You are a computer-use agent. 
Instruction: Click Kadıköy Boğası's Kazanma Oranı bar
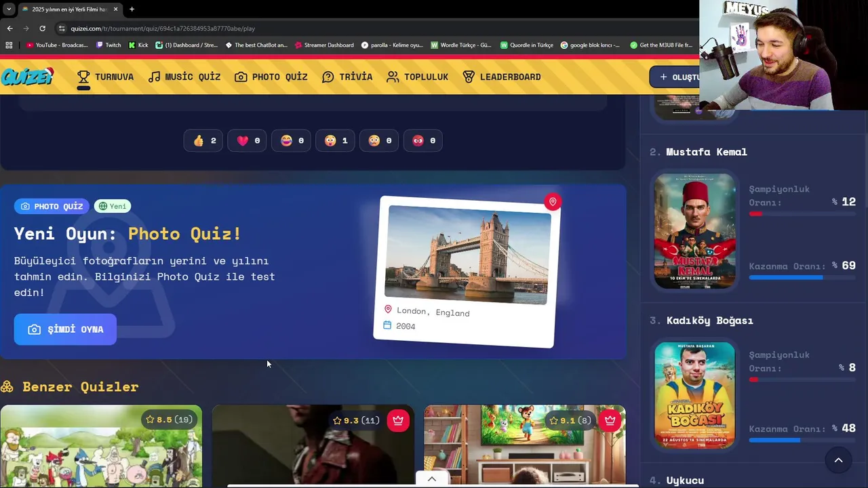802,441
